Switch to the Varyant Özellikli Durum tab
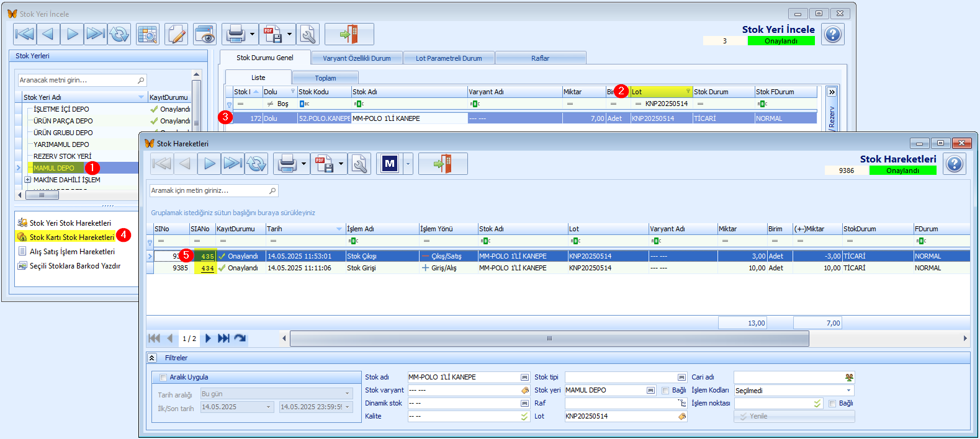 pyautogui.click(x=357, y=58)
